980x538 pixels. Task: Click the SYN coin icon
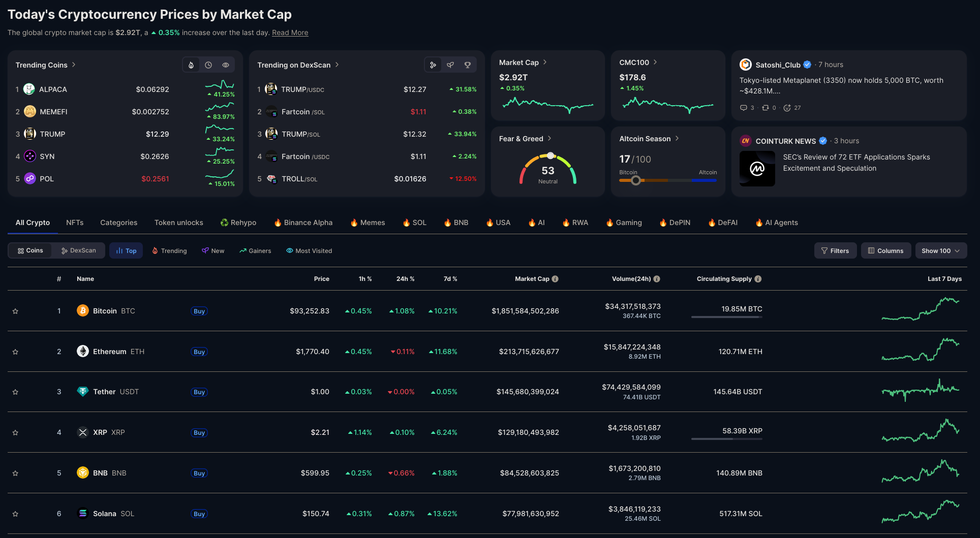tap(30, 156)
